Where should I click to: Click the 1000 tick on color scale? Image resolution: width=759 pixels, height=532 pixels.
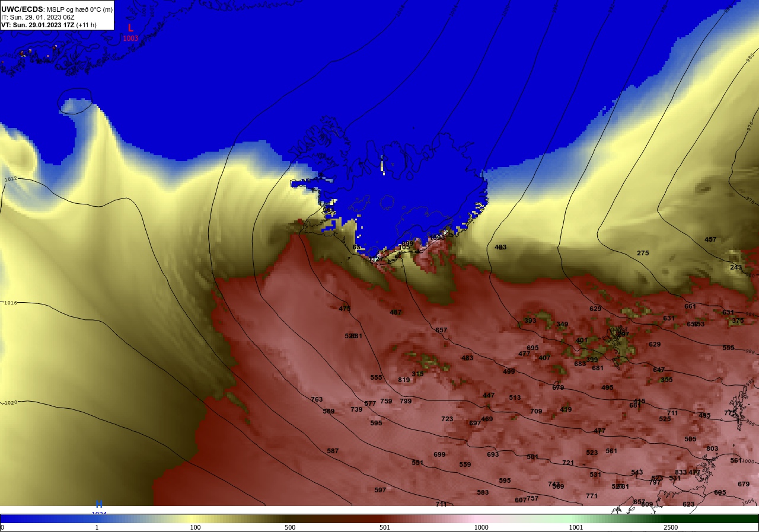481,527
